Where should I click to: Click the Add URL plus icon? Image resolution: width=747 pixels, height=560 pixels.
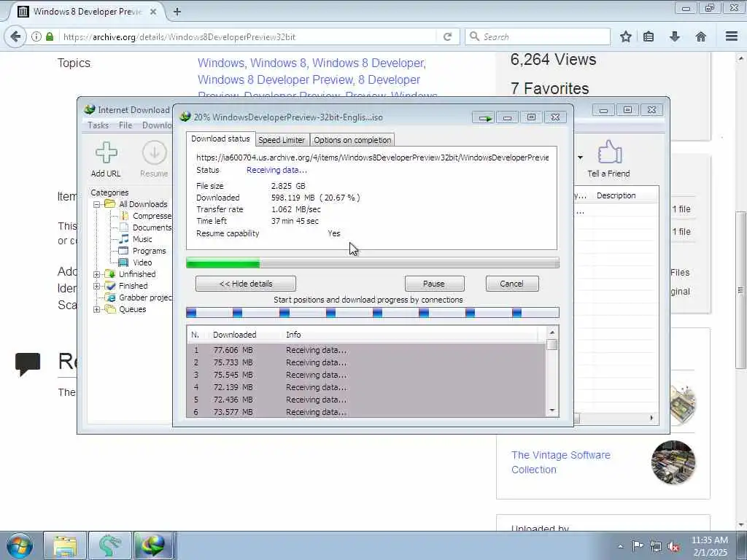pyautogui.click(x=107, y=152)
